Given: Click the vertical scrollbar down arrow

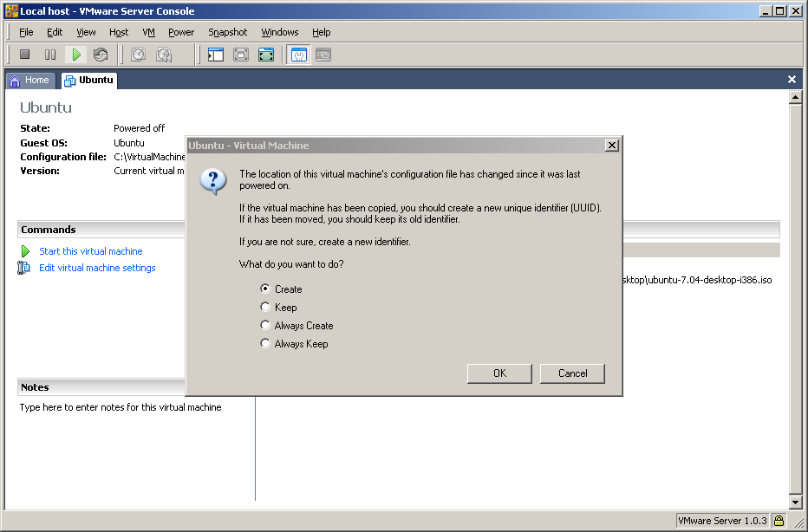Looking at the screenshot, I should coord(796,502).
